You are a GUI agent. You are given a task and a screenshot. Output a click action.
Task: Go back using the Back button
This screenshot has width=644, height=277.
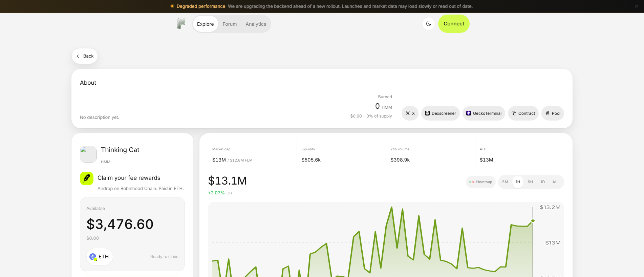[85, 56]
